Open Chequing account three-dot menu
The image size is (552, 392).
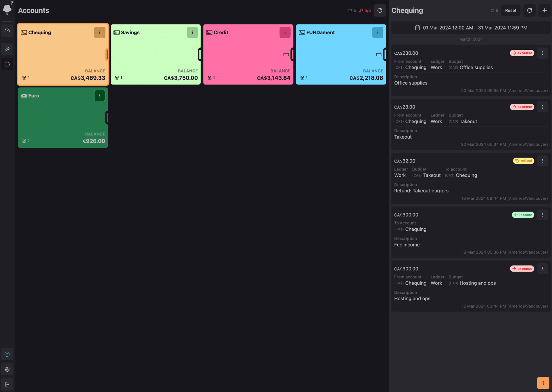click(99, 32)
